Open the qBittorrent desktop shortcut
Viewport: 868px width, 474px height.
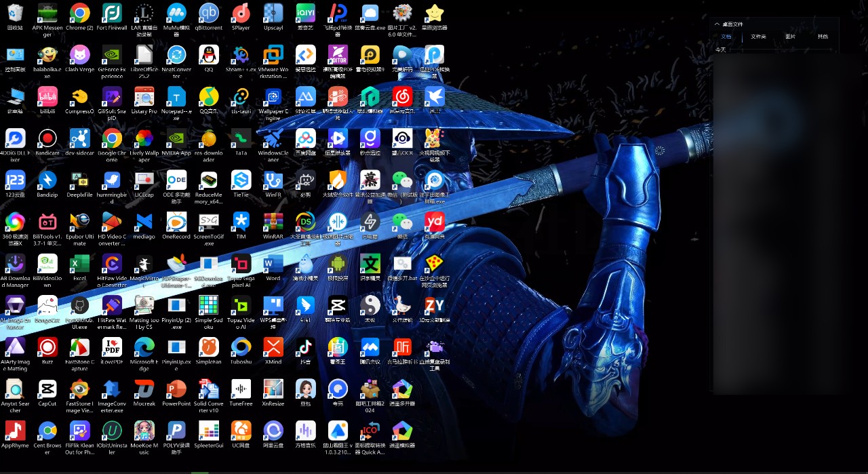[x=208, y=14]
